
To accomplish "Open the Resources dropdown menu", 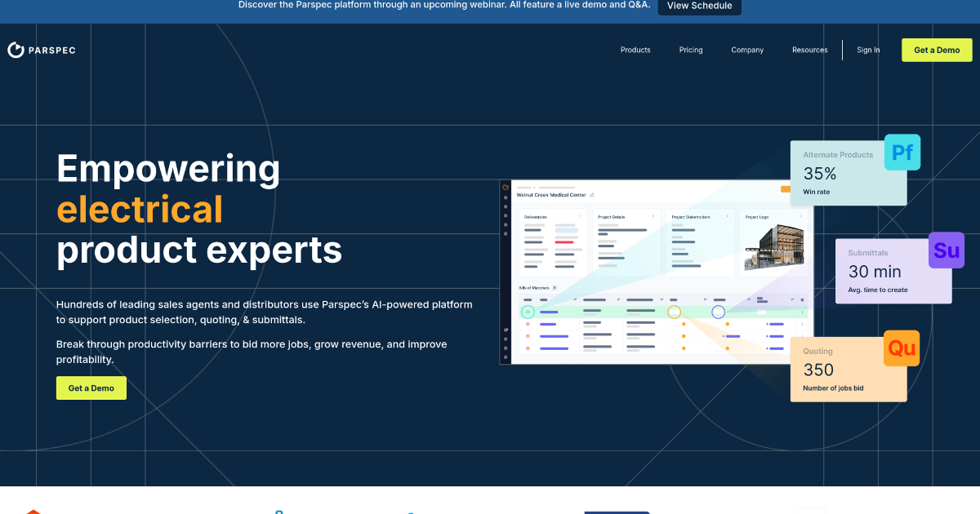I will 809,50.
